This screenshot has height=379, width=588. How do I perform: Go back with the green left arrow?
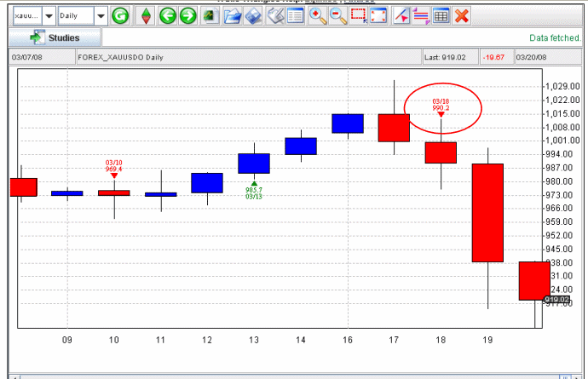168,15
